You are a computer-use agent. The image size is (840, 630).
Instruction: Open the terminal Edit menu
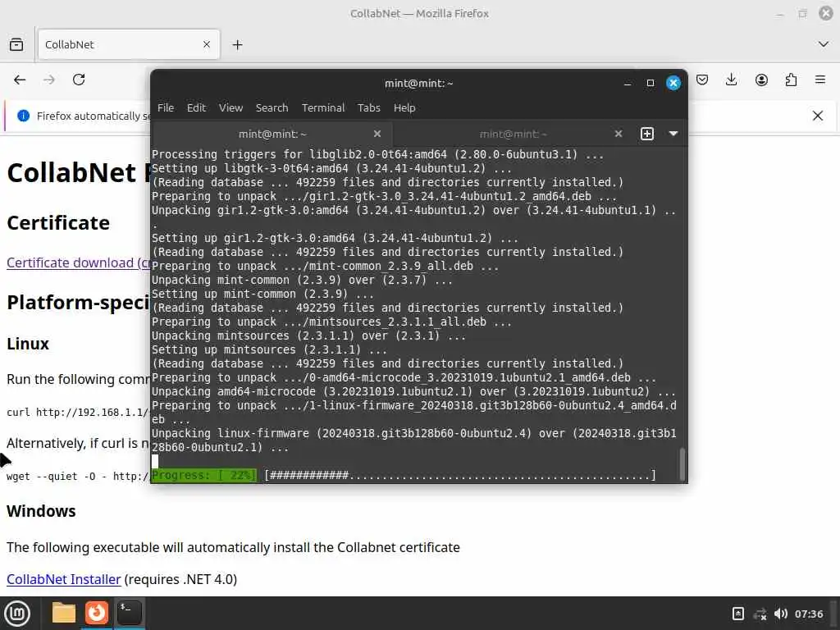click(196, 107)
